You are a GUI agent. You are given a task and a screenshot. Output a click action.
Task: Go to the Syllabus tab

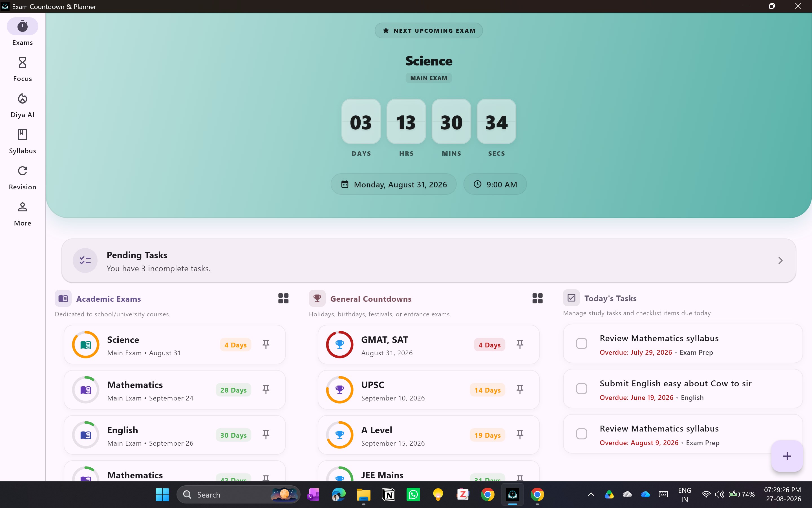tap(23, 141)
